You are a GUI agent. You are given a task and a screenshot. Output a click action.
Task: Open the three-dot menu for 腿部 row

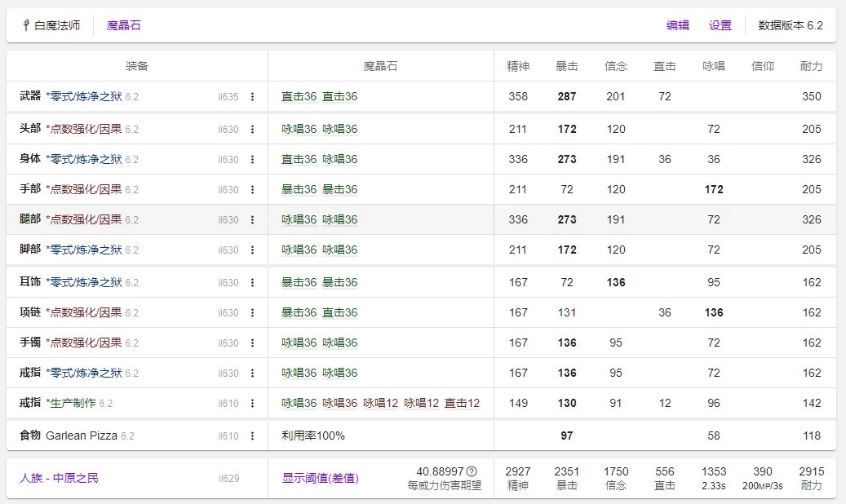[x=252, y=220]
